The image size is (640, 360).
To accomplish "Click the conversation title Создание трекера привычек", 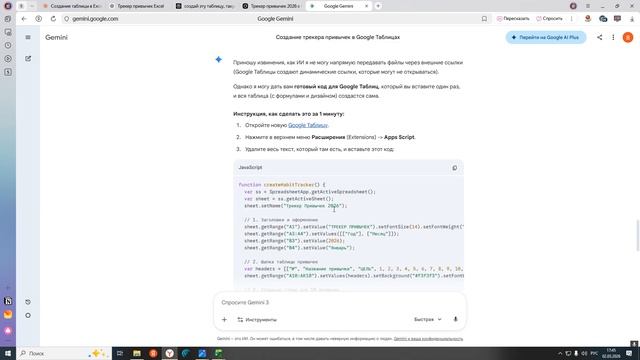I will (338, 37).
